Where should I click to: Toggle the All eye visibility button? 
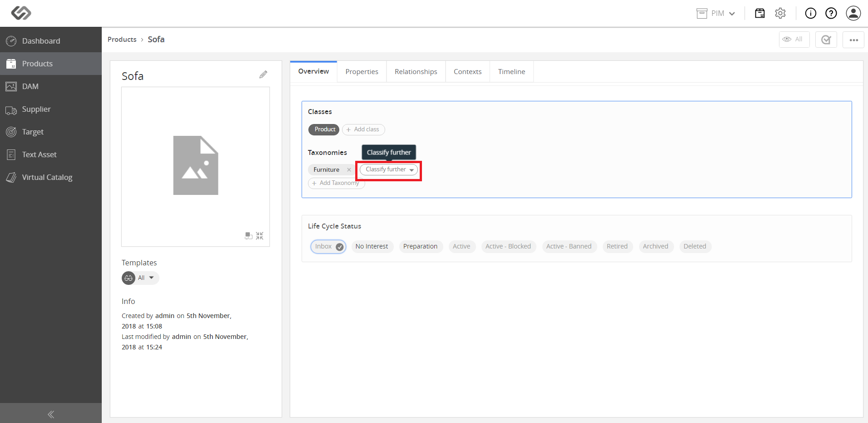(794, 40)
